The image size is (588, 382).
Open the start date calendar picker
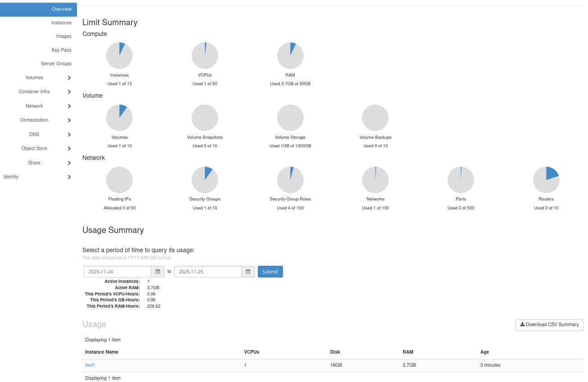click(x=157, y=272)
